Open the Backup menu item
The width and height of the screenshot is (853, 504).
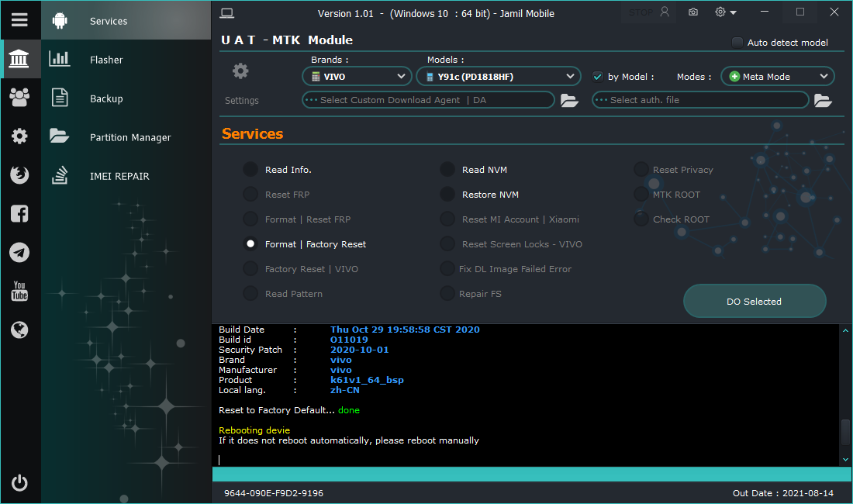[x=126, y=98]
